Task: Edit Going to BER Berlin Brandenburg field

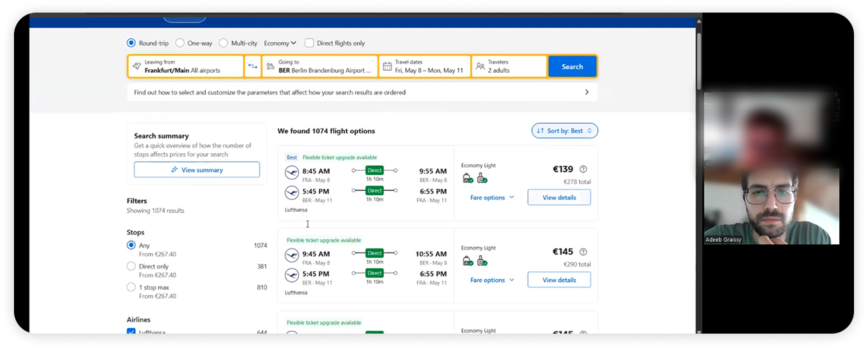Action: (x=319, y=66)
